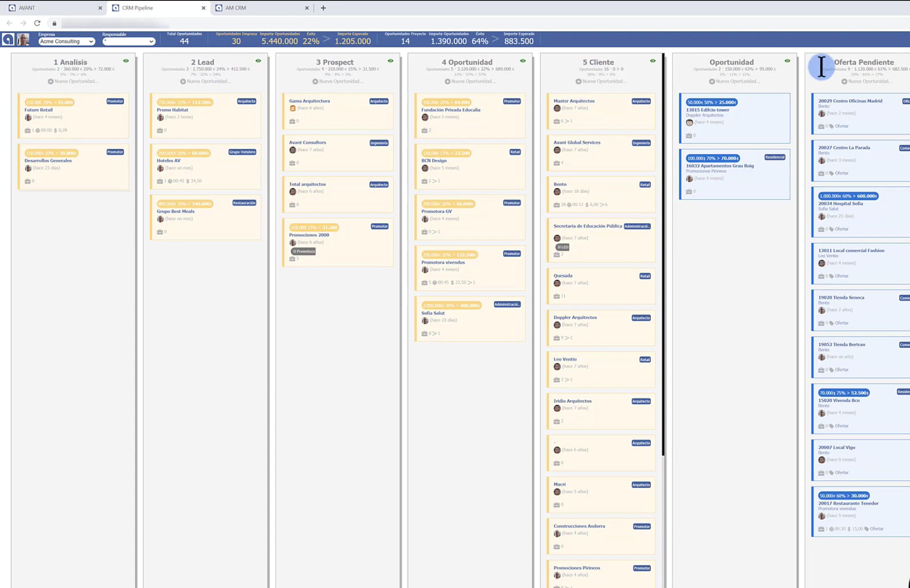
Task: Click the clock icon on the Hoteles AV card
Action: tap(170, 181)
